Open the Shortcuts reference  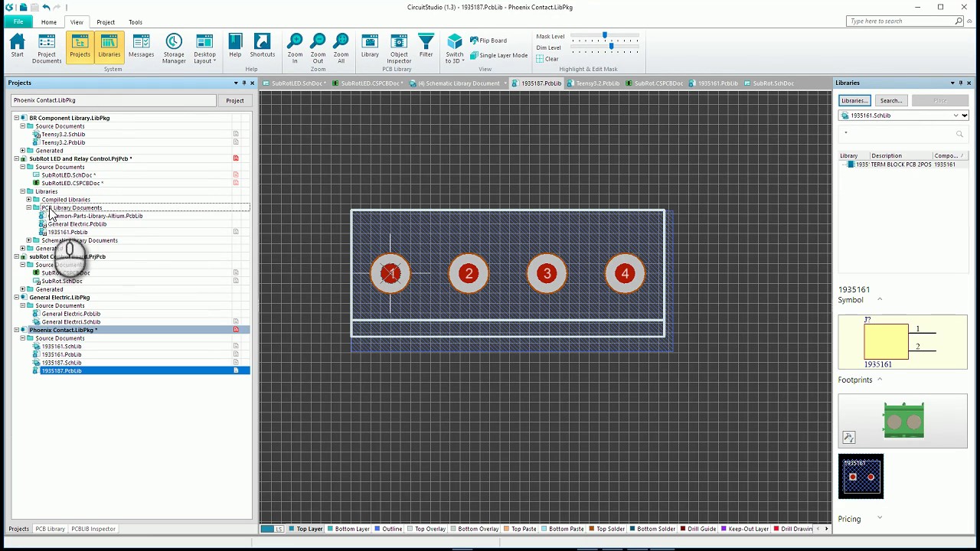coord(262,47)
